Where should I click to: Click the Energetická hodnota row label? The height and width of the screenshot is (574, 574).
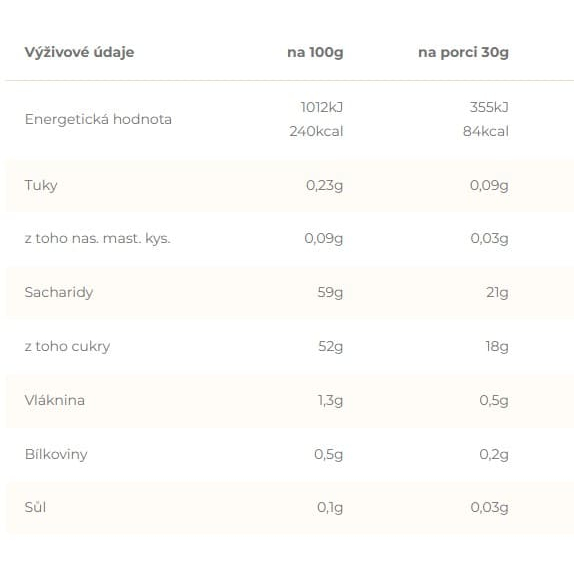[98, 119]
